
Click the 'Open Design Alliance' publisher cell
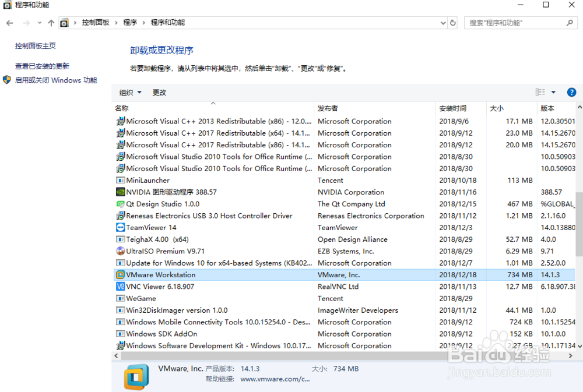click(353, 239)
